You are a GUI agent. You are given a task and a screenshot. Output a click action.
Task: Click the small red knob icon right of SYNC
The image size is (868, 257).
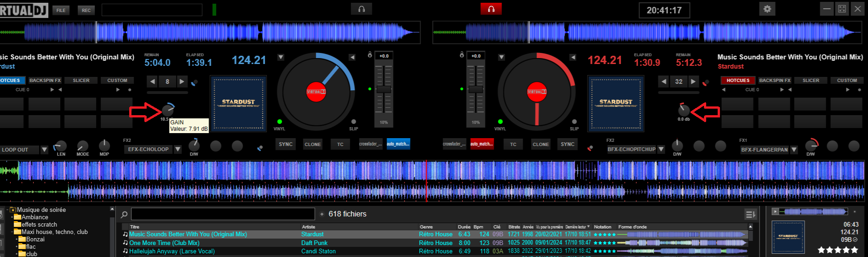coord(590,148)
